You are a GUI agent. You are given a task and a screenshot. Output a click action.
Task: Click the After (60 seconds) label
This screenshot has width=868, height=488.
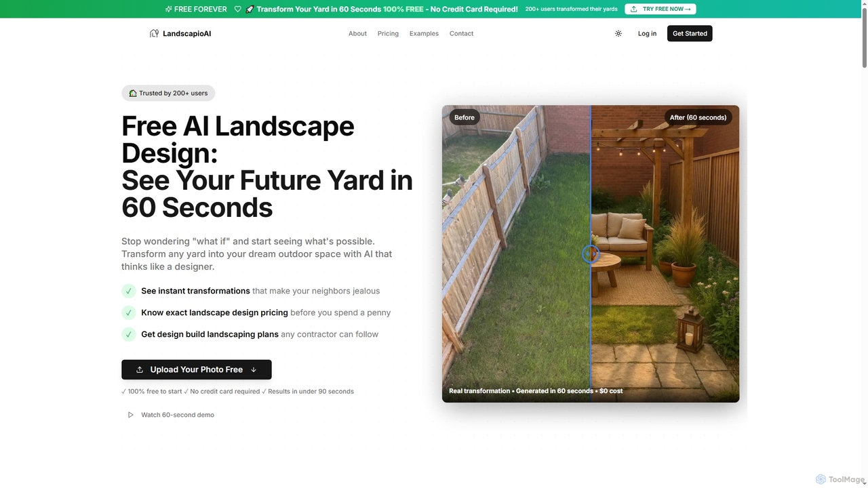coord(698,117)
